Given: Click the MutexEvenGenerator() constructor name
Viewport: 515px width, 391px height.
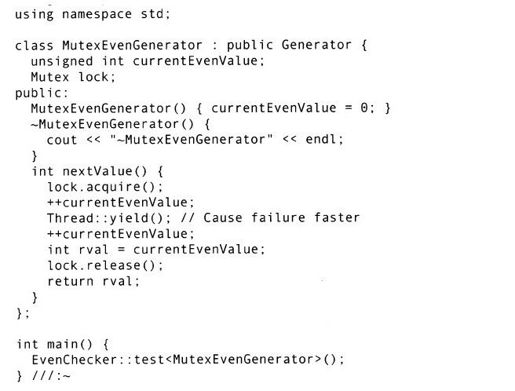Looking at the screenshot, I should click(108, 108).
